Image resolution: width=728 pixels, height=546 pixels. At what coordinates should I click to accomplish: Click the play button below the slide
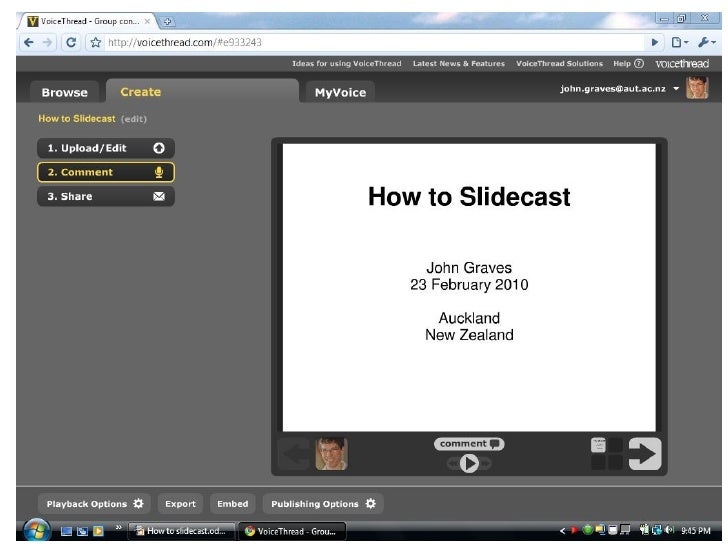pos(467,463)
